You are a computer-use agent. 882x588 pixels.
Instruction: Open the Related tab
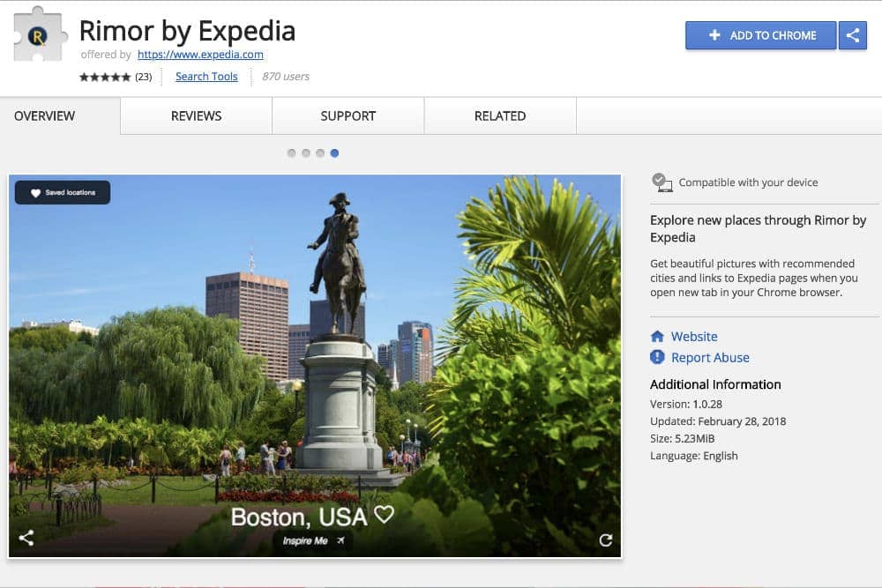tap(500, 115)
